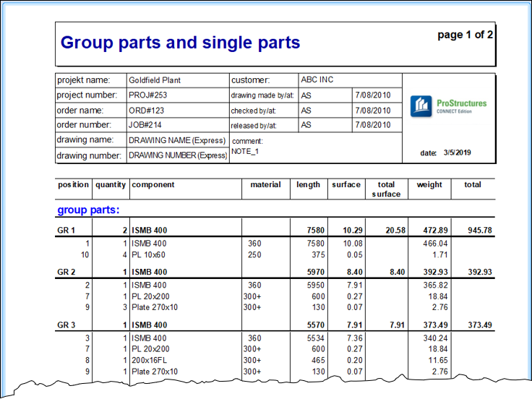This screenshot has width=532, height=399.
Task: Click GR 1 weight value '472.89'
Action: (x=435, y=231)
